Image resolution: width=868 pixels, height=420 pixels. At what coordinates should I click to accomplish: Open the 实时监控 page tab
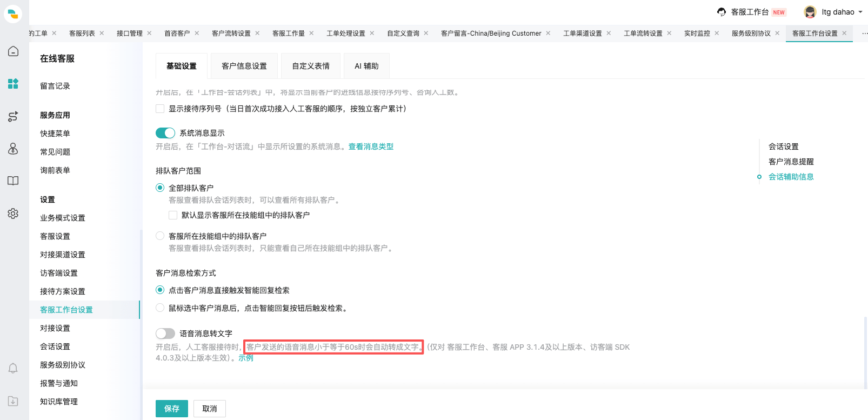(x=697, y=34)
